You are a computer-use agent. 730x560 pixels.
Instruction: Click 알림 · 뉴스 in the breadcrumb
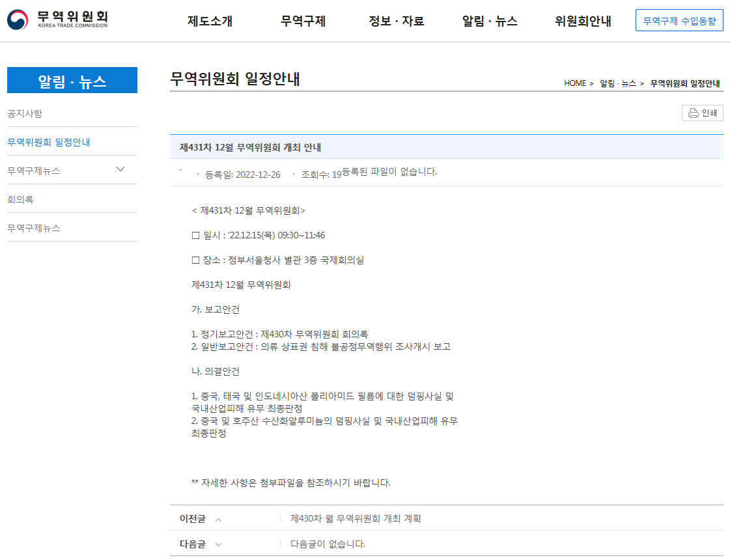[x=617, y=83]
